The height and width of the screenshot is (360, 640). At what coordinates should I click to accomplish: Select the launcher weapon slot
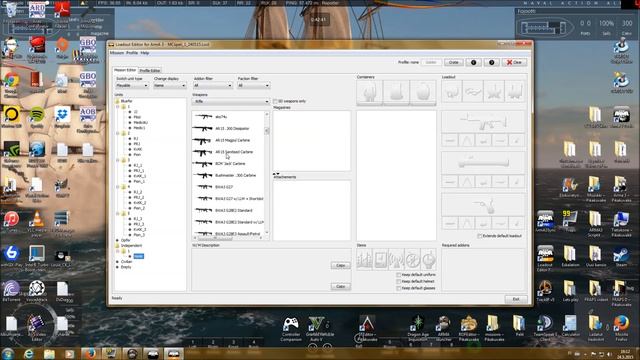tap(483, 163)
